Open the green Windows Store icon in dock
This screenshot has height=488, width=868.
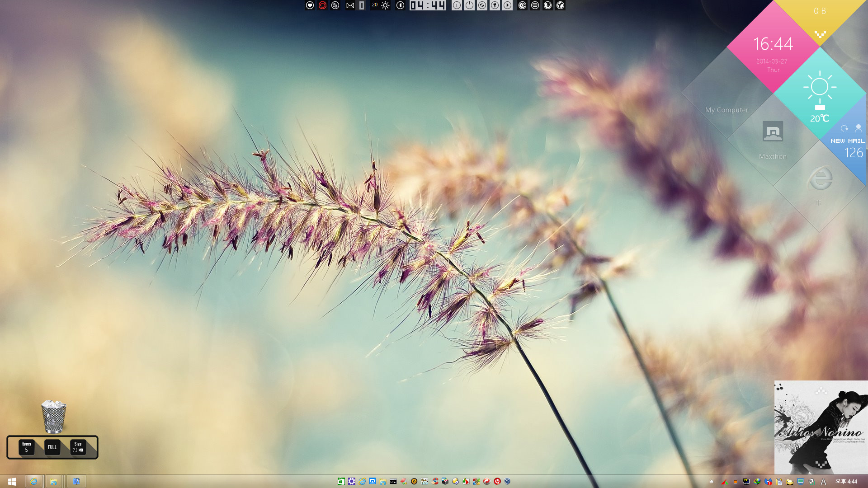pos(341,481)
